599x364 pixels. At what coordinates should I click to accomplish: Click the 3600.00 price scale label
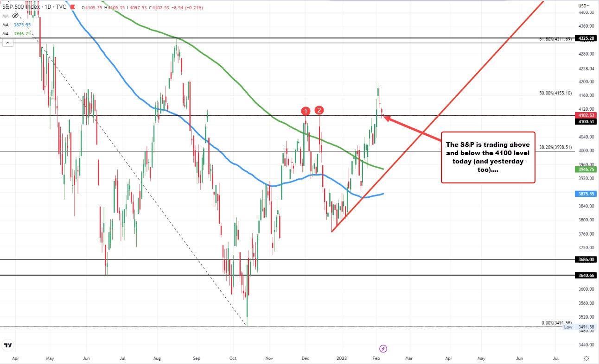coord(586,289)
